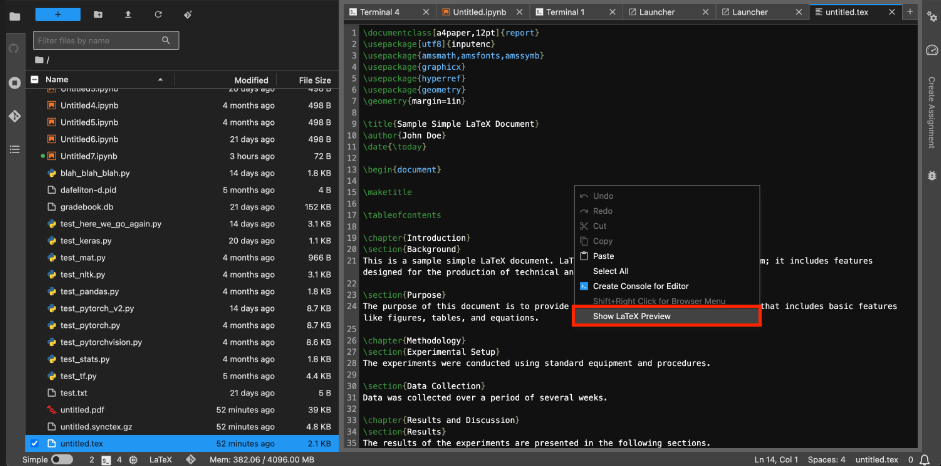The image size is (941, 466).
Task: Choose Select All from context menu
Action: [667, 271]
